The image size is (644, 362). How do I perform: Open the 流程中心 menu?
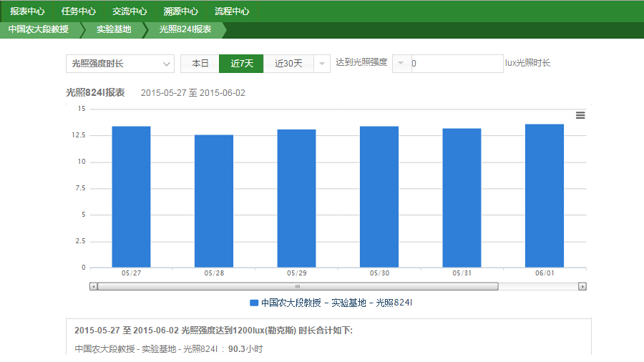pyautogui.click(x=232, y=11)
